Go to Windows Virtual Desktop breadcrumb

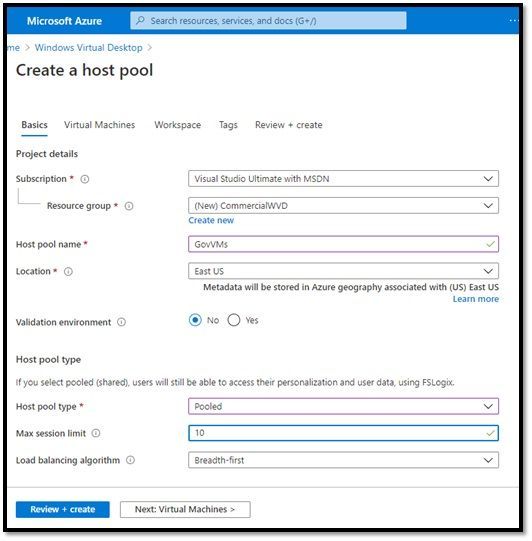tap(88, 48)
